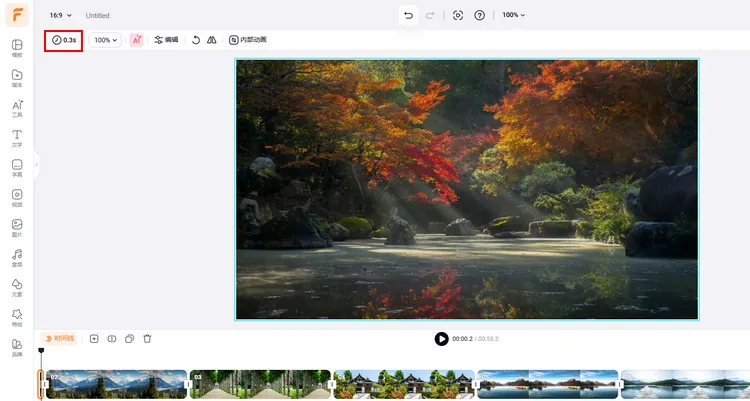Open the Elements panel in sidebar

click(17, 288)
